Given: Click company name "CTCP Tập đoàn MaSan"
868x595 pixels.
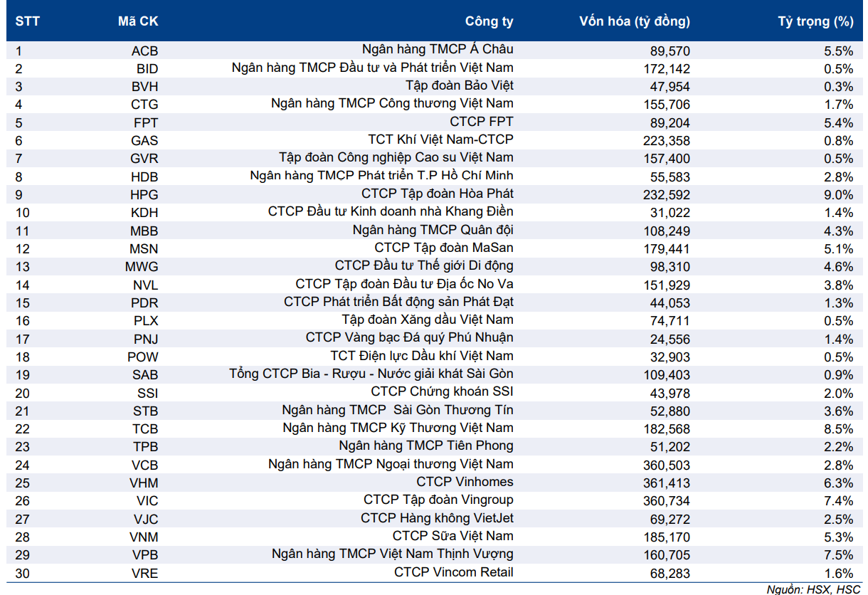Looking at the screenshot, I should 444,248.
